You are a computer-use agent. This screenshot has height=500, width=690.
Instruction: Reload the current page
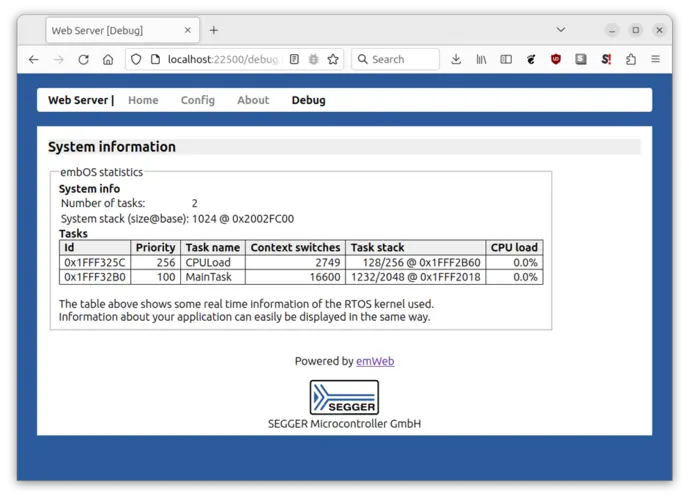83,60
